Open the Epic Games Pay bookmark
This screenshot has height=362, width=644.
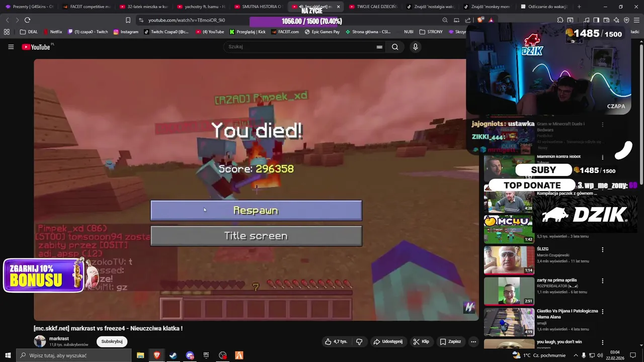322,32
